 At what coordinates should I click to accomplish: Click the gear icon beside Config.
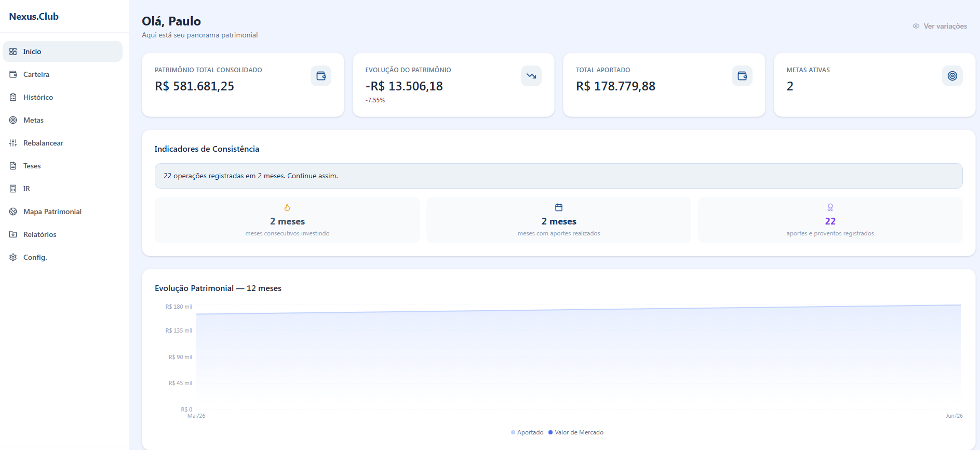13,257
